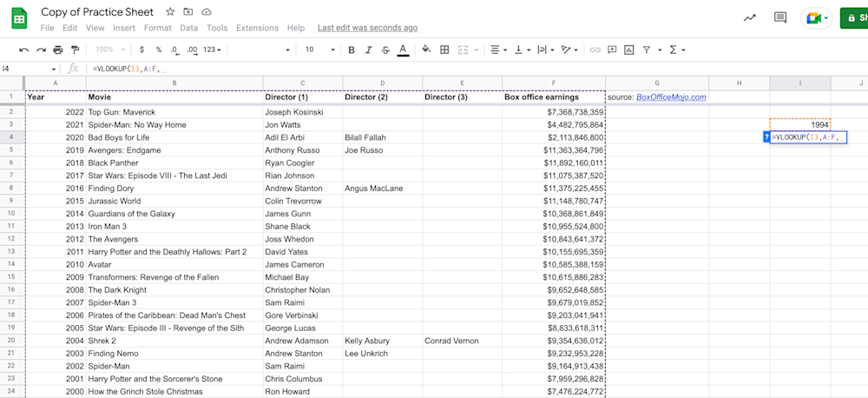868x398 pixels.
Task: Click the undo arrow icon
Action: pyautogui.click(x=23, y=50)
